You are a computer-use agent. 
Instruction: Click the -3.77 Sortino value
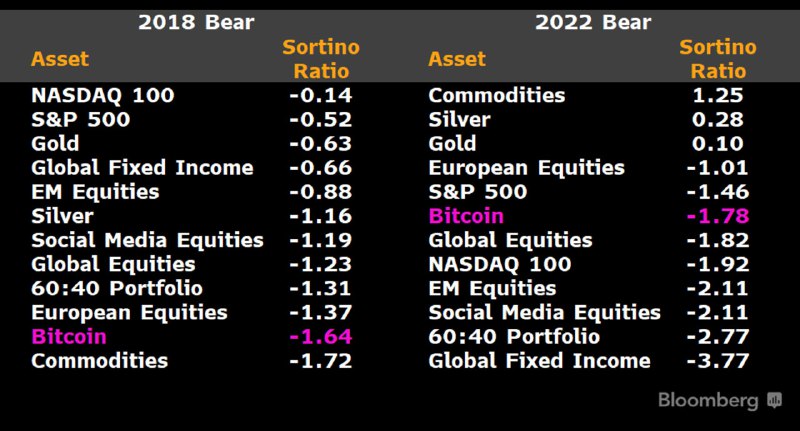[x=717, y=360]
